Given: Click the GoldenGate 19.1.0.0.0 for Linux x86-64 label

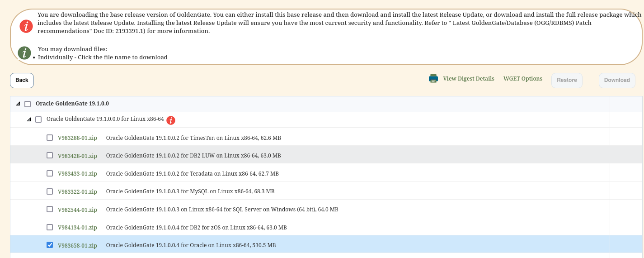Looking at the screenshot, I should 105,119.
